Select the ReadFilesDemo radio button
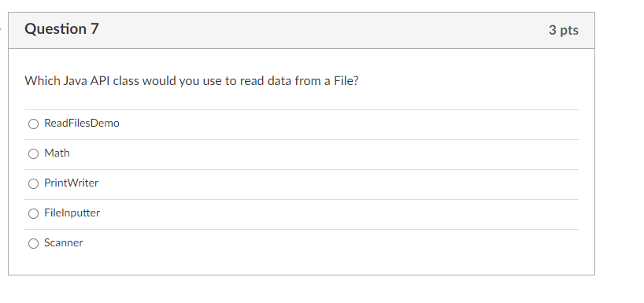This screenshot has height=303, width=644. point(33,124)
